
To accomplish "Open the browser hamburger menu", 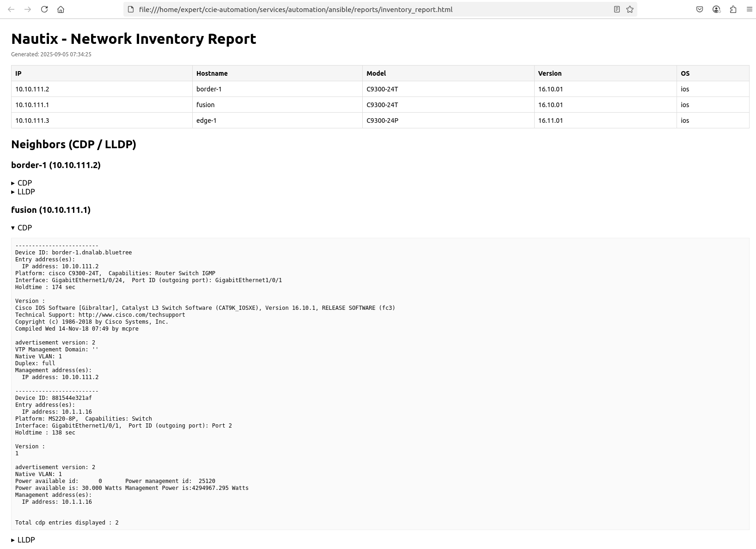I will coord(750,9).
